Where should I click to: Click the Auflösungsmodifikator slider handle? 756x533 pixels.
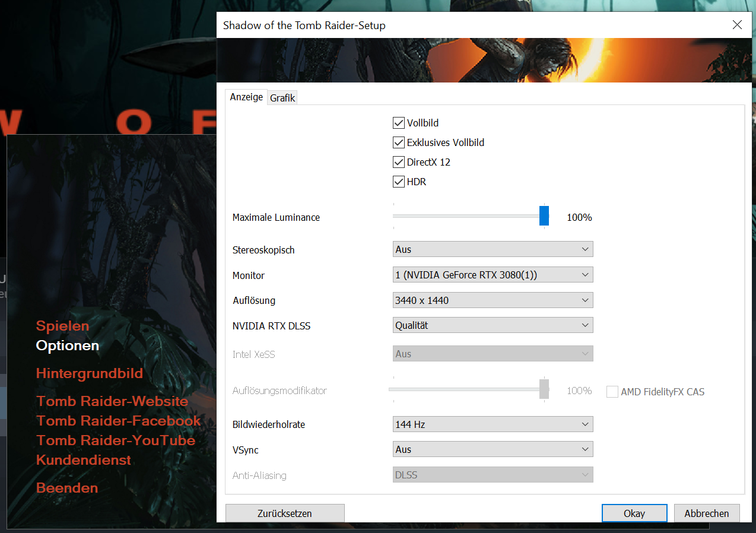point(544,389)
